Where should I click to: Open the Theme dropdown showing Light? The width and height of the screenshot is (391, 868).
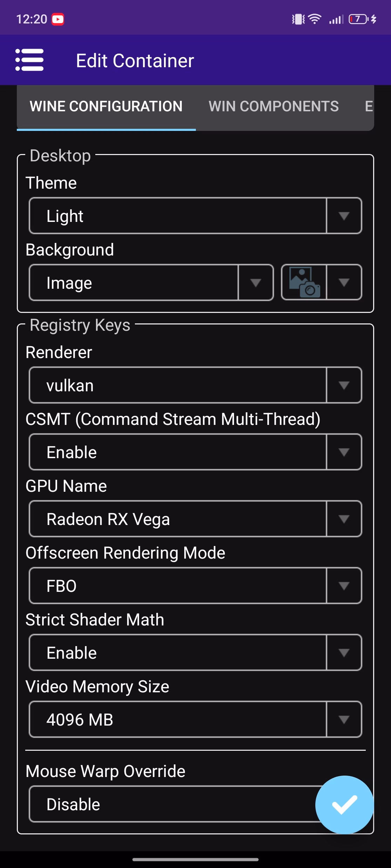(195, 216)
